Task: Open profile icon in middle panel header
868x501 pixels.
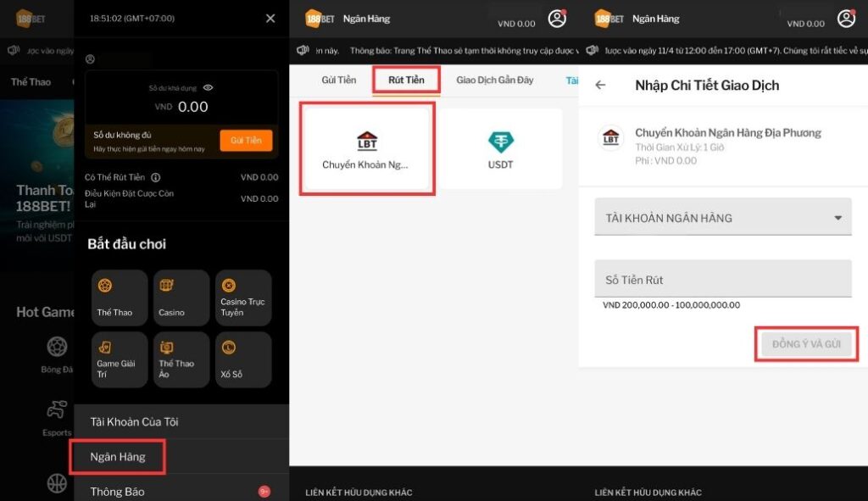Action: click(x=557, y=19)
